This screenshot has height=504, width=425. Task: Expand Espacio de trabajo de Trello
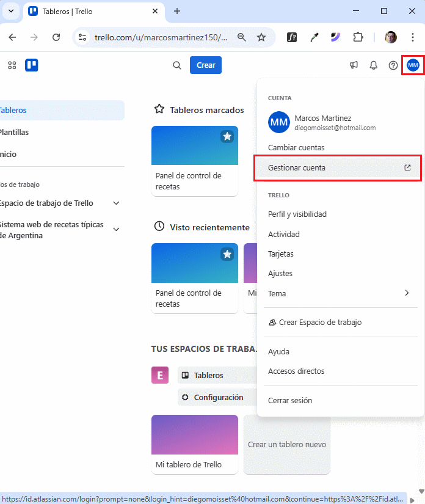point(116,203)
